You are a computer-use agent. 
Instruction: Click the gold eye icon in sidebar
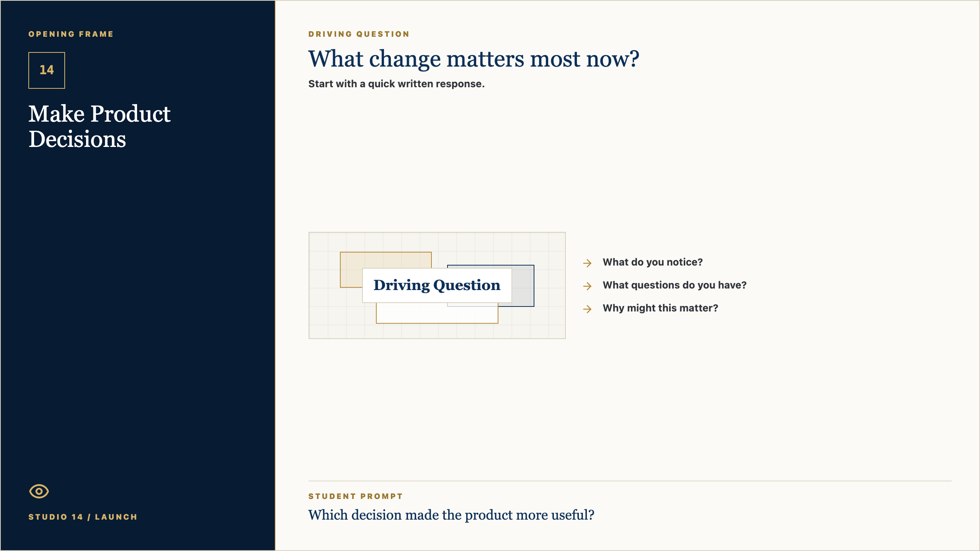pyautogui.click(x=39, y=491)
